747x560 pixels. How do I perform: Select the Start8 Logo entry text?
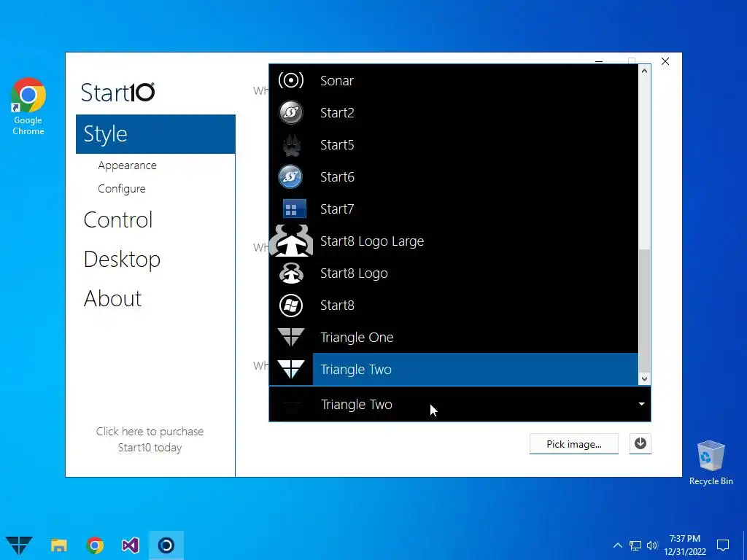pos(354,273)
